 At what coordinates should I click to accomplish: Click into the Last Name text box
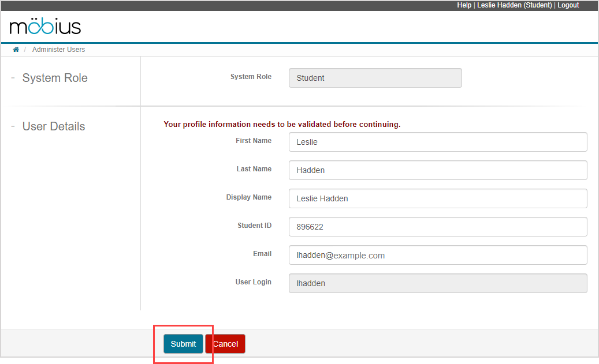click(437, 170)
